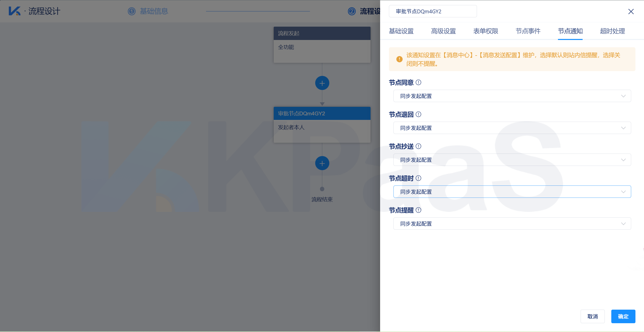Expand the 节点超时 dropdown
The image size is (644, 332).
512,192
